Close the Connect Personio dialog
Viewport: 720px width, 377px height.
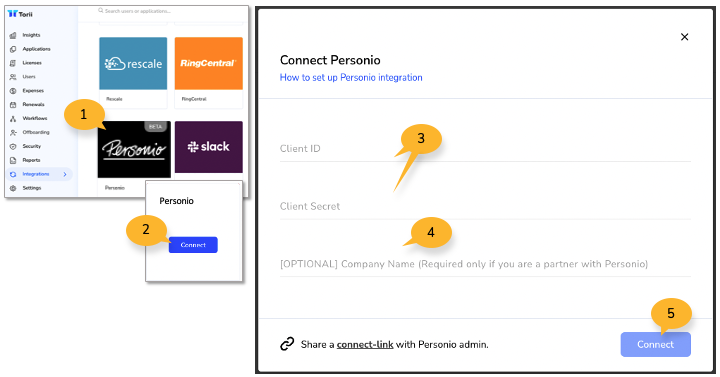pyautogui.click(x=684, y=37)
